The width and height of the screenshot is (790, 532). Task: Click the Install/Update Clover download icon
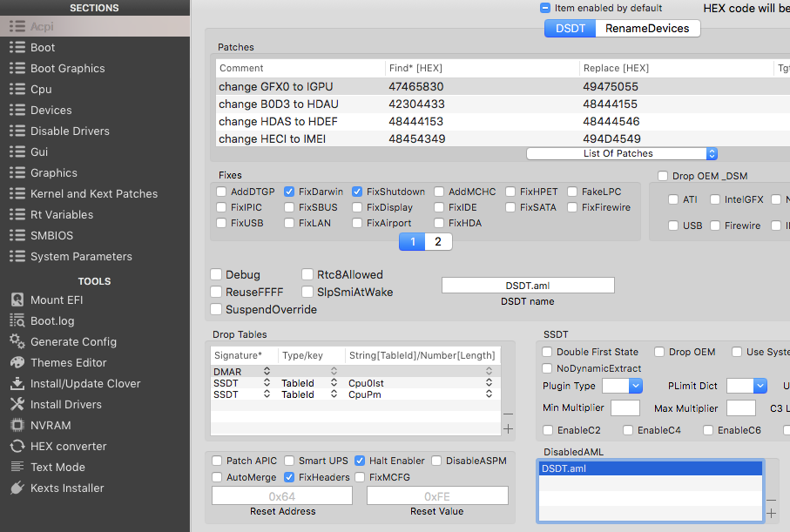click(17, 383)
